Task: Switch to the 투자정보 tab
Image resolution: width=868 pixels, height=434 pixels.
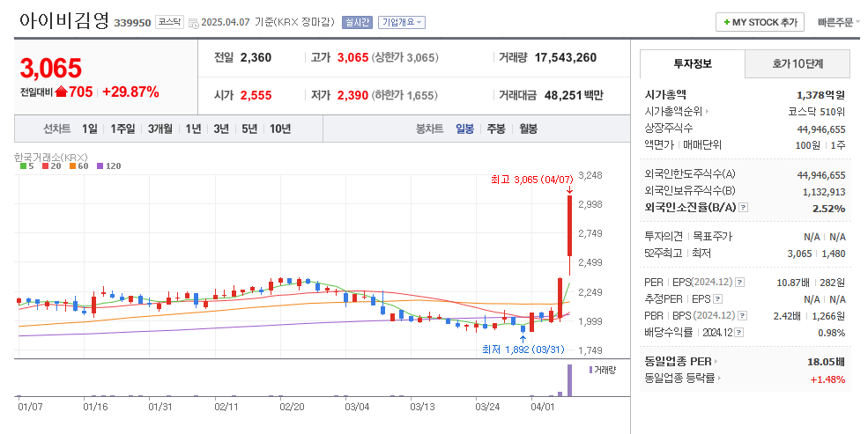Action: pyautogui.click(x=693, y=63)
